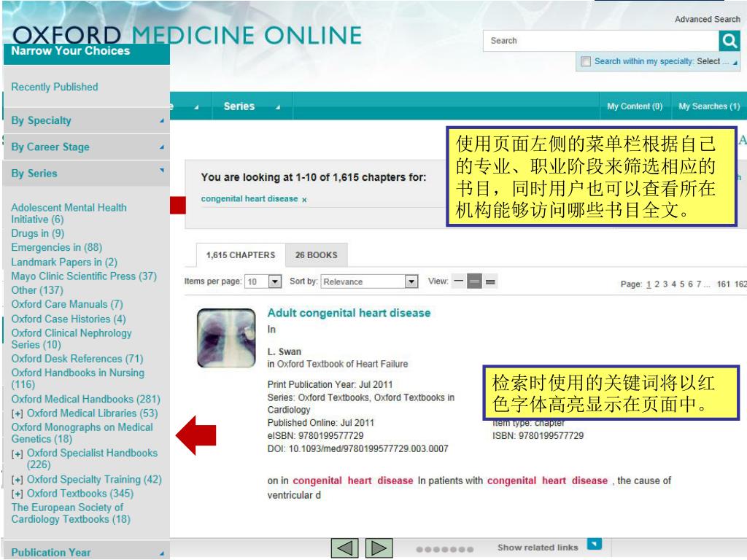Filter by Adolescent Mental Health Initiative
747x560 pixels.
click(69, 214)
